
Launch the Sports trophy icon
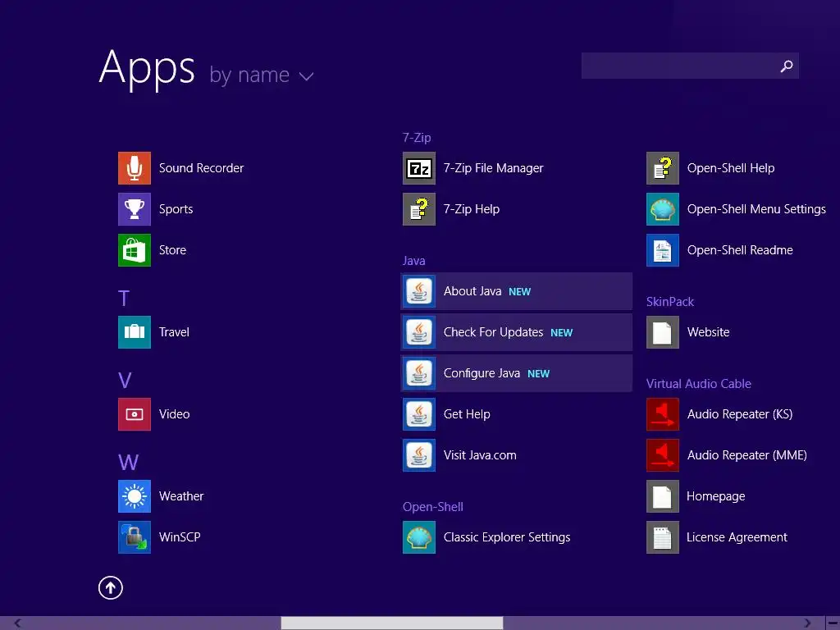[x=135, y=209]
